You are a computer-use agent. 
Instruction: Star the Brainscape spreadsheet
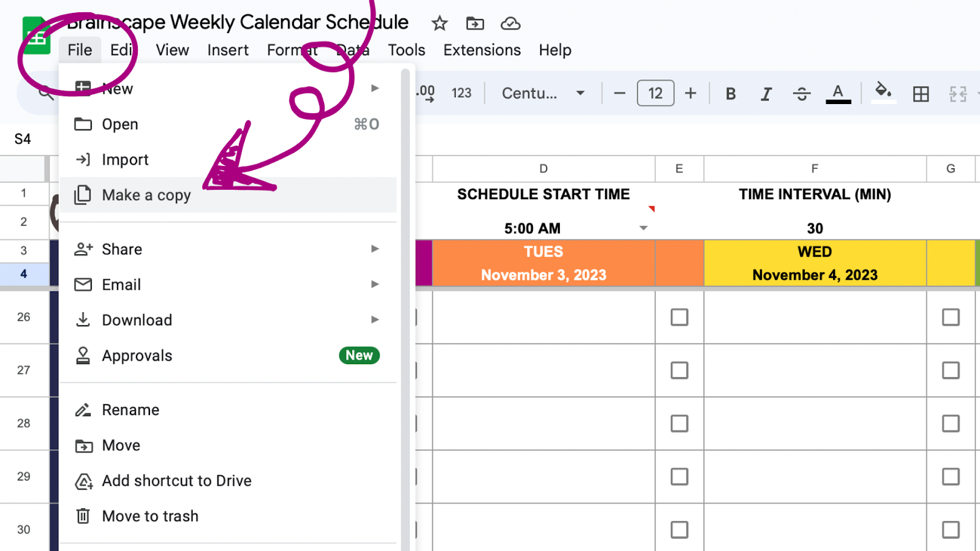(439, 23)
